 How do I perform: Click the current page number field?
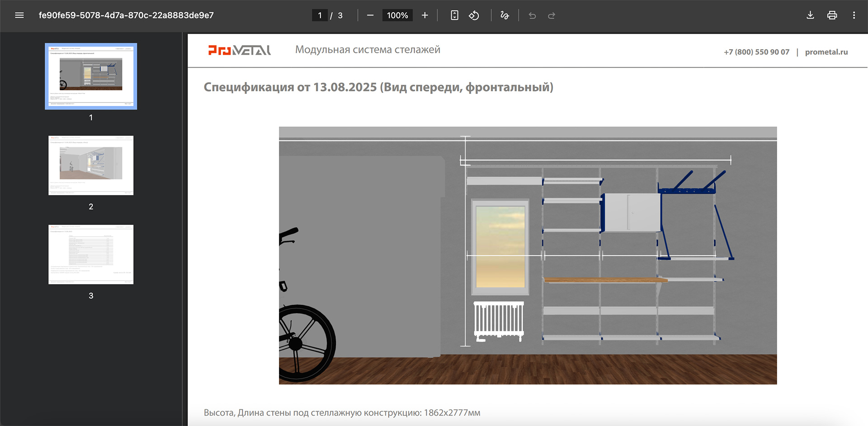[x=320, y=15]
